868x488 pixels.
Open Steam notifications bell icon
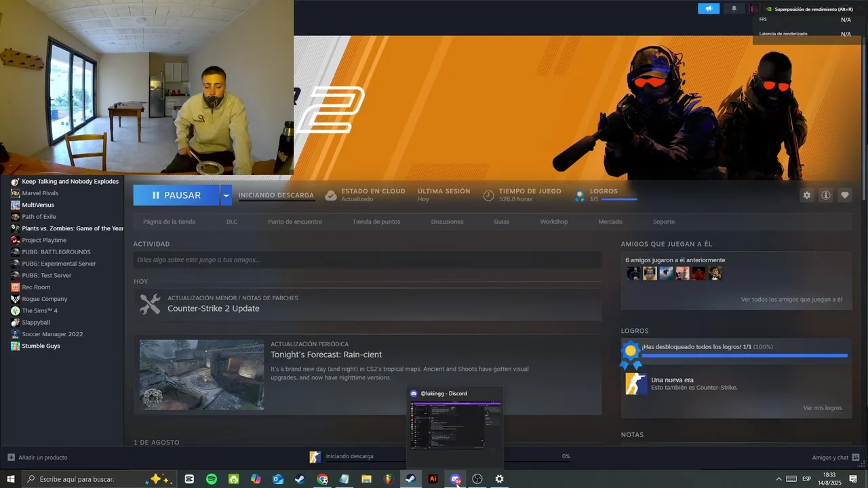click(734, 9)
